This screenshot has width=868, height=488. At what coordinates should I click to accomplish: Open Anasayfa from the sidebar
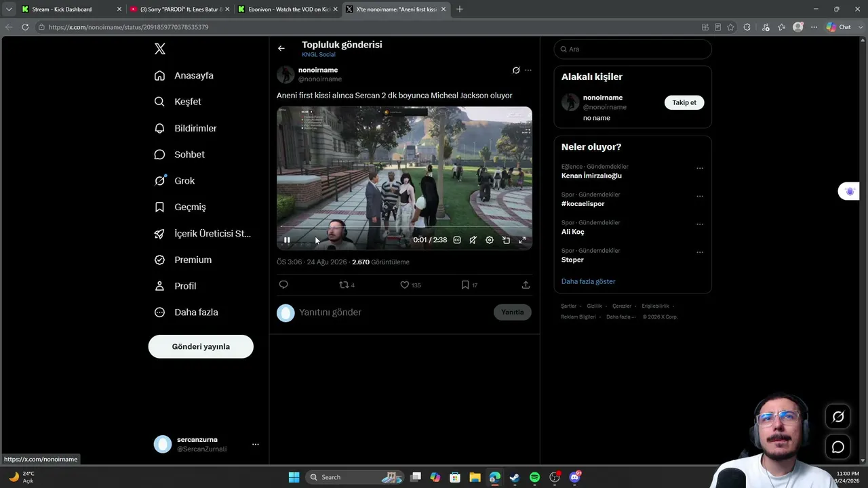point(184,75)
